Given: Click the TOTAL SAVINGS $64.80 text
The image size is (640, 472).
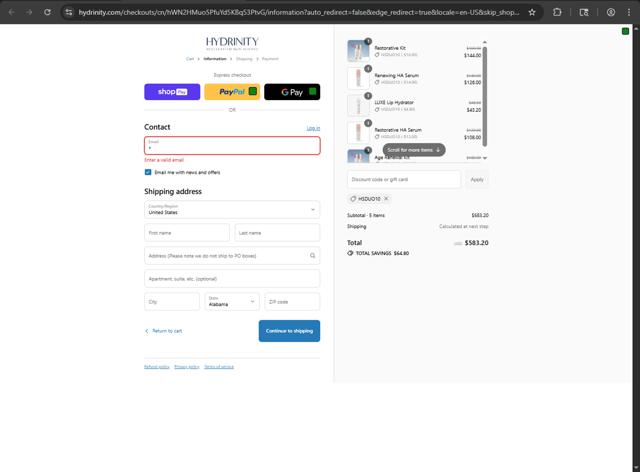Looking at the screenshot, I should tap(382, 253).
